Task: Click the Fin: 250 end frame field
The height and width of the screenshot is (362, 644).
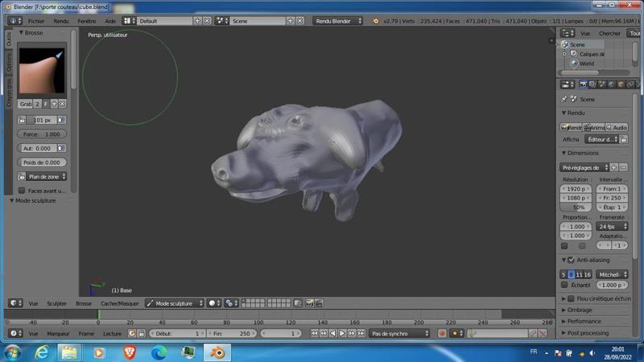Action: (x=231, y=334)
